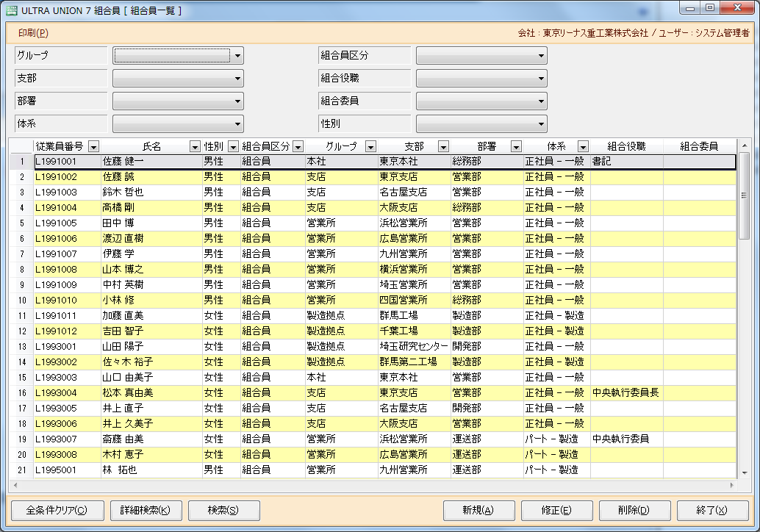The image size is (760, 532).
Task: Select the 中央執行委員長 role cell
Action: [x=627, y=393]
